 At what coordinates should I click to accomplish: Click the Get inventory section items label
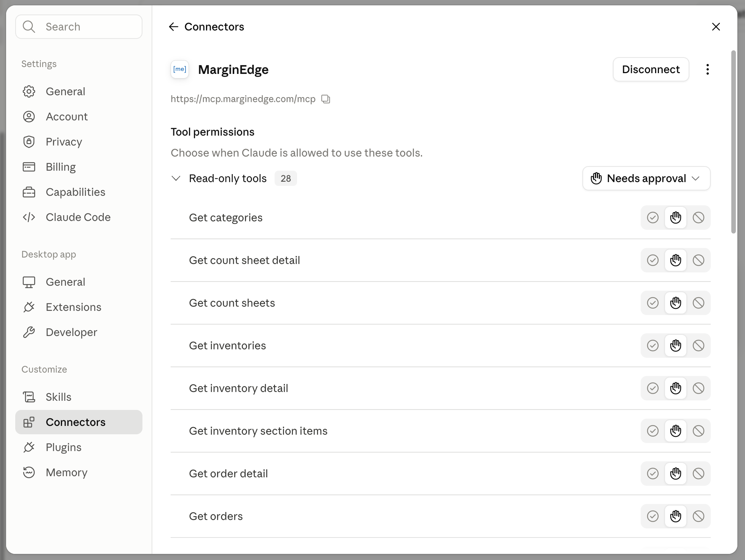(x=258, y=431)
